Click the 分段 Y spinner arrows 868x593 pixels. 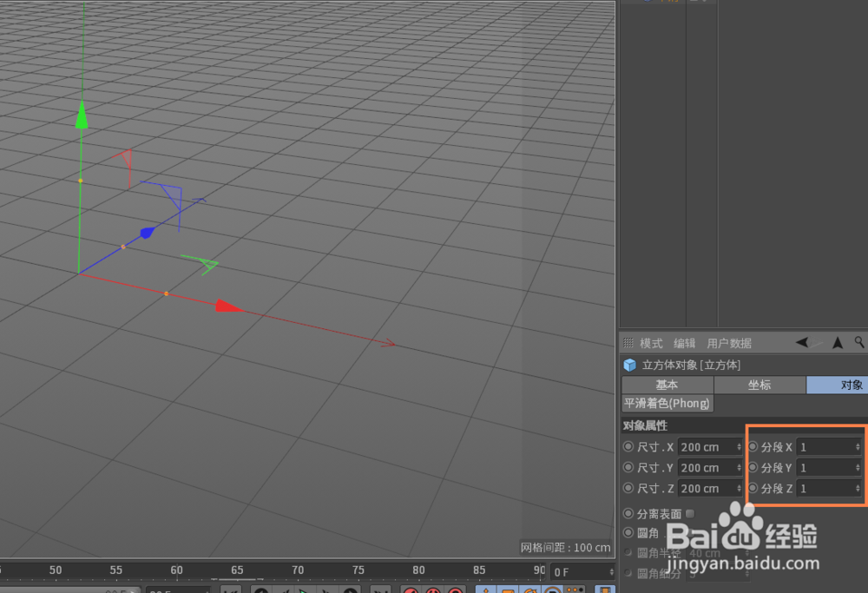[858, 468]
